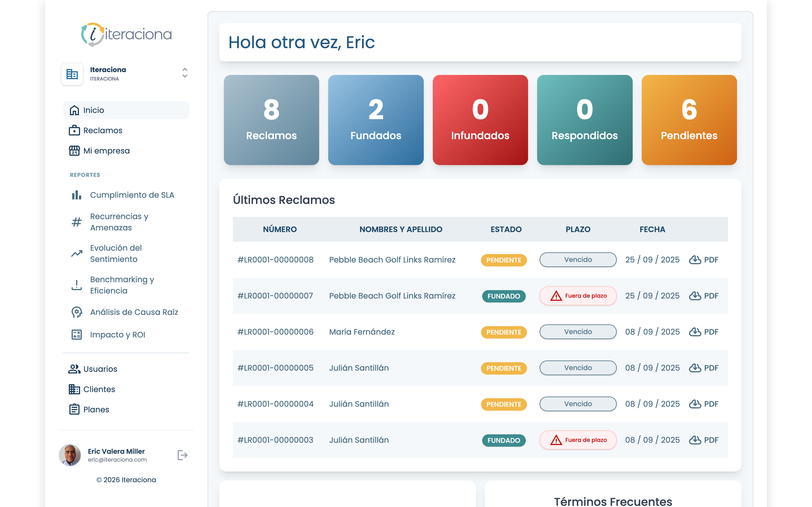Open the Usuarios page
The width and height of the screenshot is (812, 507).
coord(100,369)
